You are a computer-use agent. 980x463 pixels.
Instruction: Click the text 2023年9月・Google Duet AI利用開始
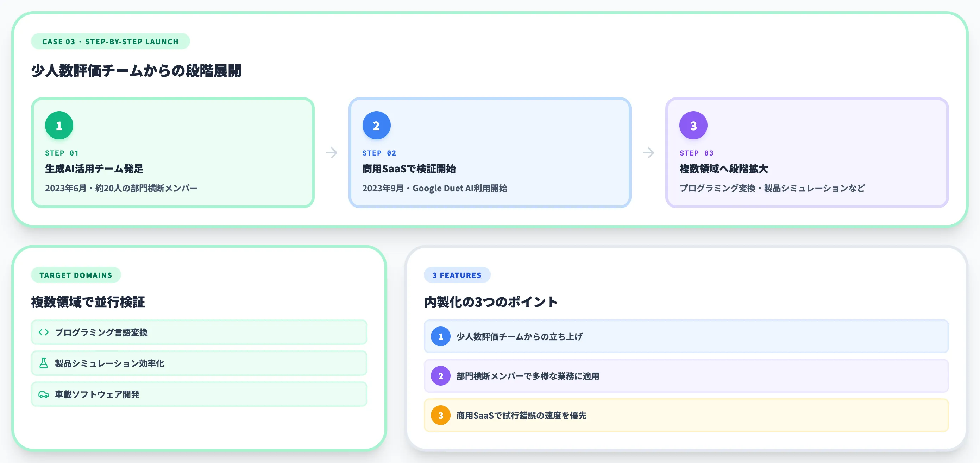pyautogui.click(x=434, y=188)
